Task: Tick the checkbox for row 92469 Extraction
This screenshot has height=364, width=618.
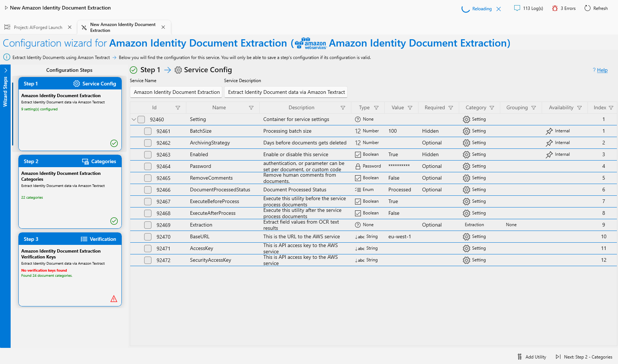Action: tap(148, 225)
